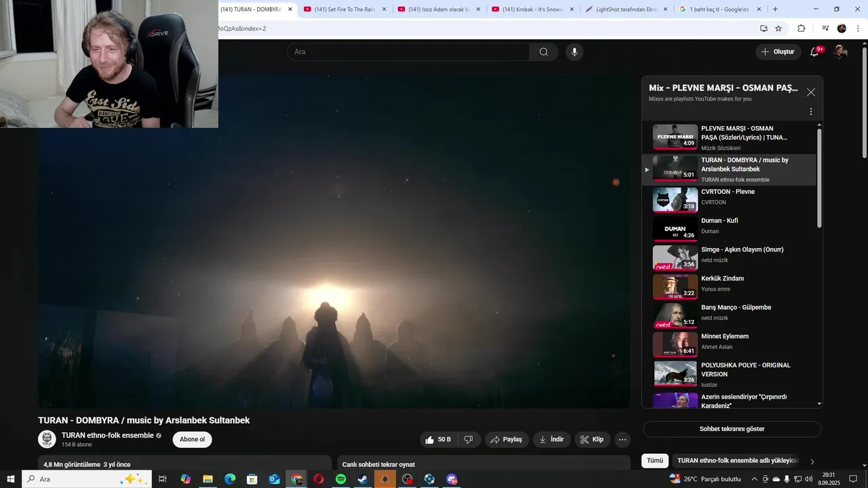Viewport: 868px width, 488px height.
Task: Play CVRTOON - Plevne from playlist
Action: pyautogui.click(x=729, y=200)
